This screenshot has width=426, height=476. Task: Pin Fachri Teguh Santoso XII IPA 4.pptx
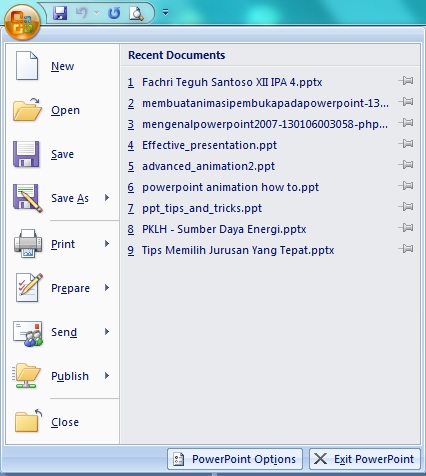(406, 81)
